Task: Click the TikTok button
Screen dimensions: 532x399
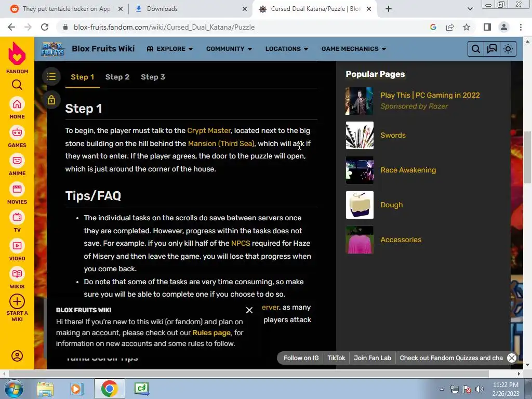Action: pyautogui.click(x=336, y=358)
